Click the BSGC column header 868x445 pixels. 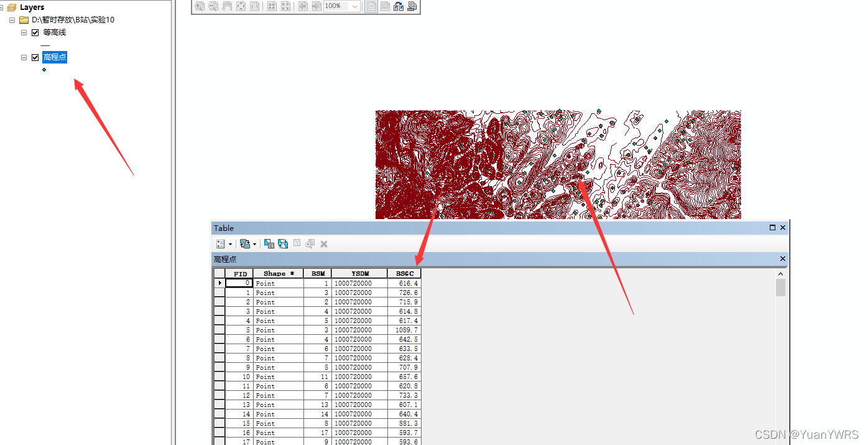click(x=404, y=273)
